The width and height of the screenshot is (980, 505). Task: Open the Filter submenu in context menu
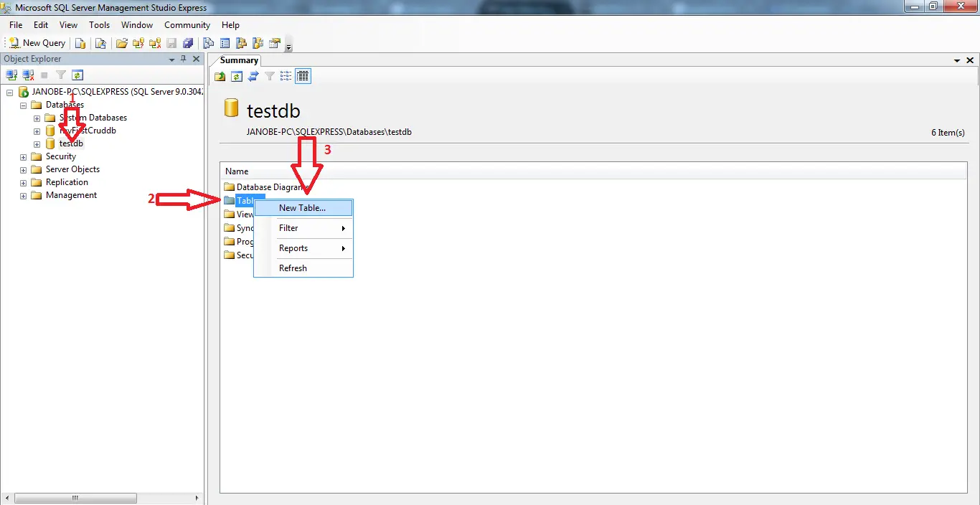coord(303,228)
